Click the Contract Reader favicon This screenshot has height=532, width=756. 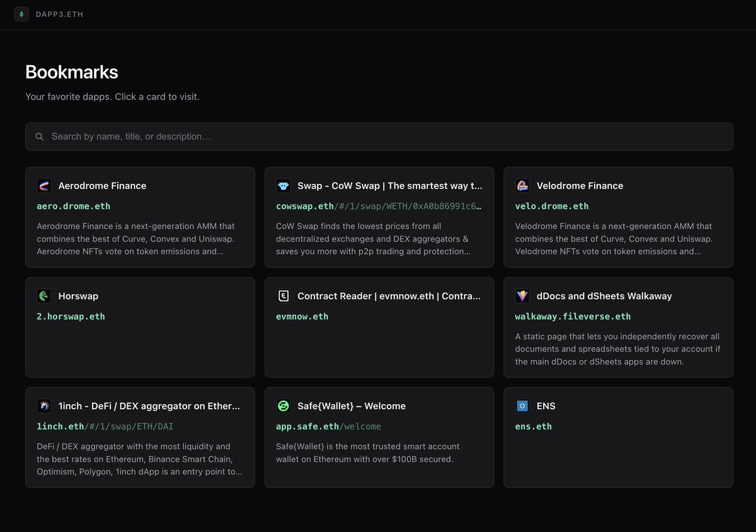click(x=283, y=296)
